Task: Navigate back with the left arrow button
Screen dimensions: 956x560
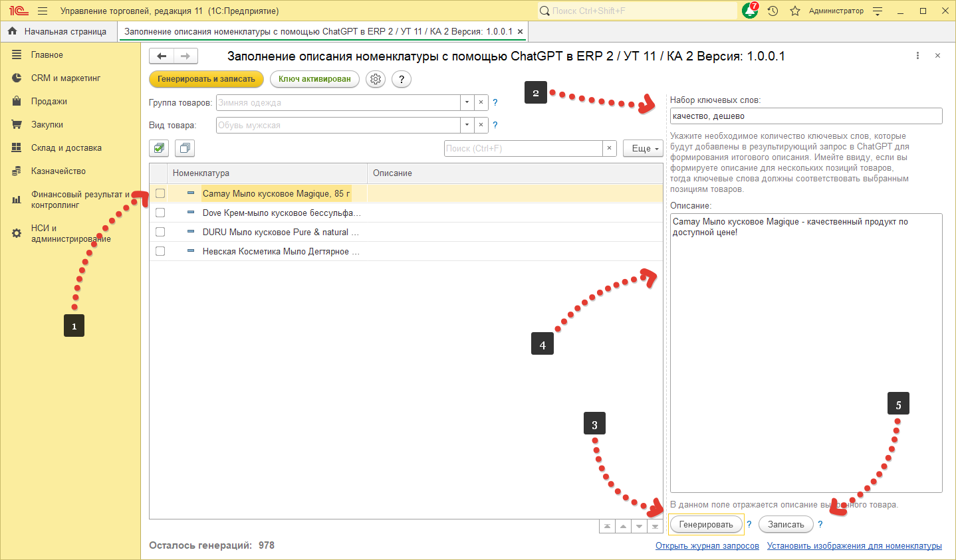Action: (162, 56)
